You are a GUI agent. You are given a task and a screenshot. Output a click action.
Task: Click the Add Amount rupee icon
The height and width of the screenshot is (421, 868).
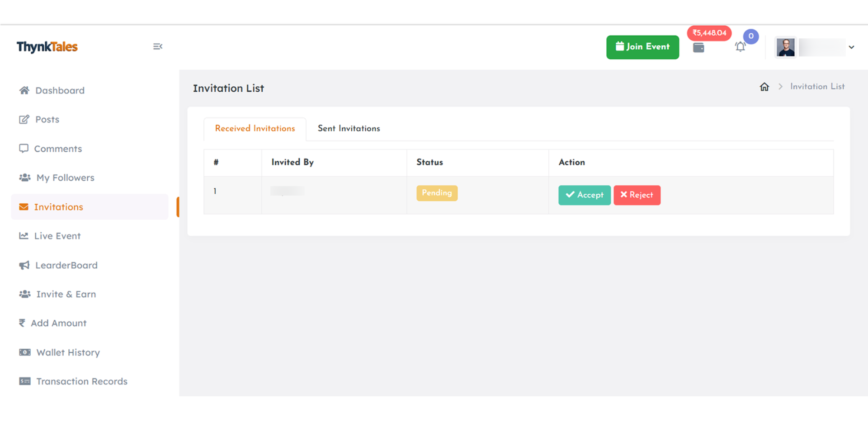coord(22,323)
